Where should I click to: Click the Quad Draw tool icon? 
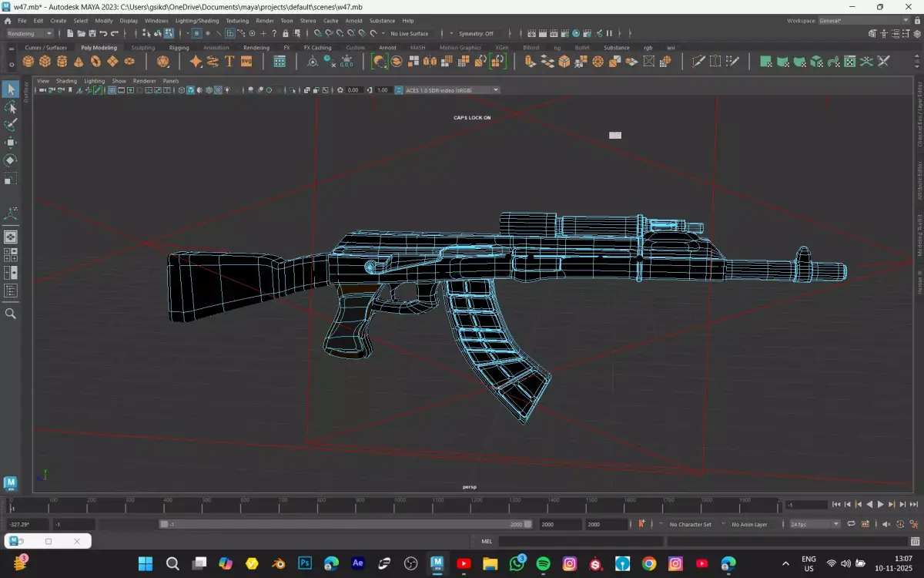click(733, 62)
